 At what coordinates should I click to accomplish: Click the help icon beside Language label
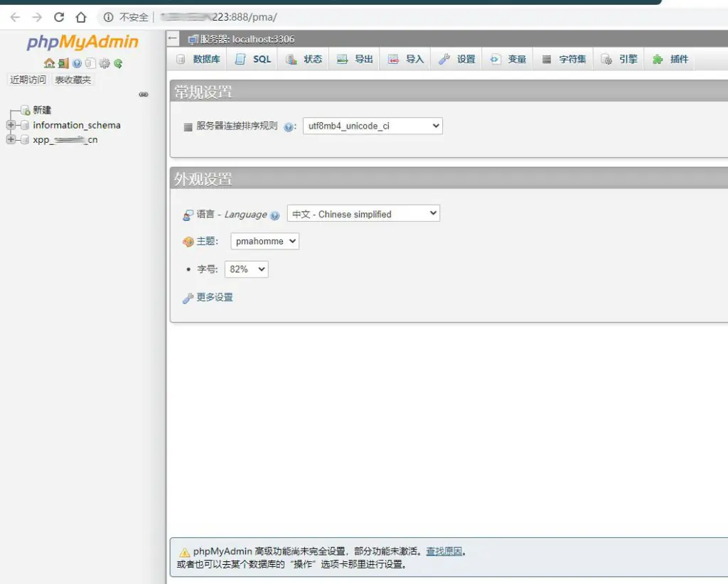click(275, 215)
